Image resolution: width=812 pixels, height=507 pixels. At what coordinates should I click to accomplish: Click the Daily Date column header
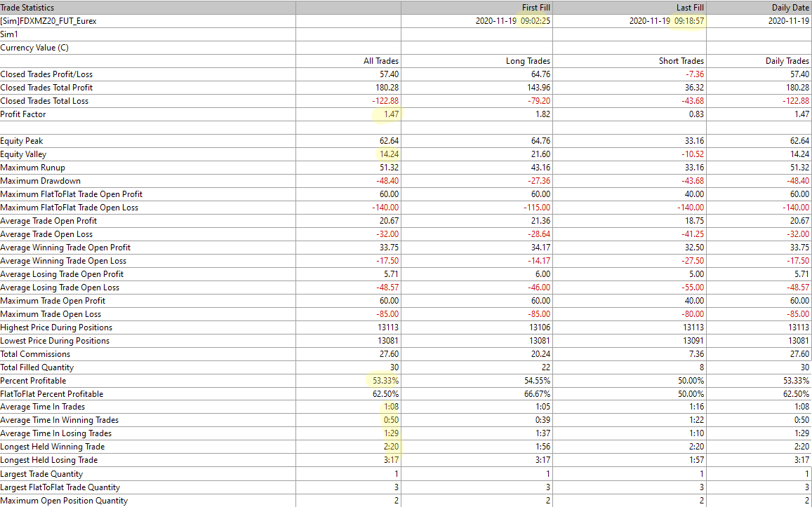tap(790, 8)
